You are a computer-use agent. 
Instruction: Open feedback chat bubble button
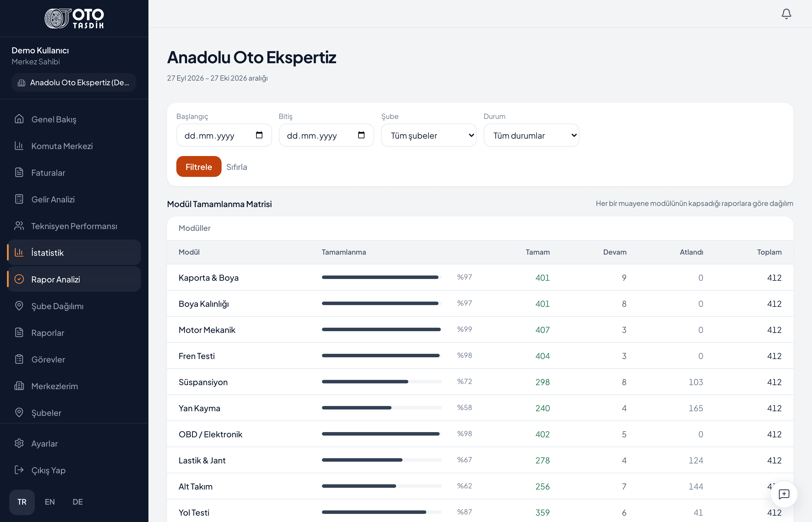pyautogui.click(x=784, y=494)
